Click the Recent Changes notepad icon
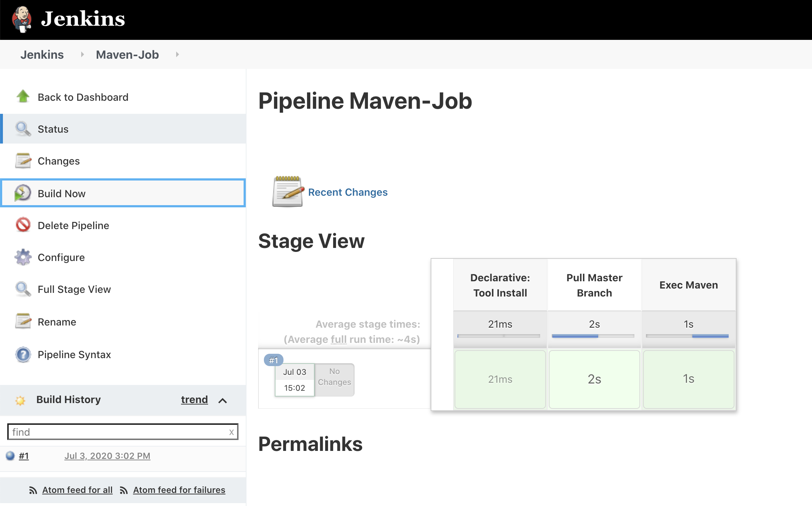 [287, 192]
